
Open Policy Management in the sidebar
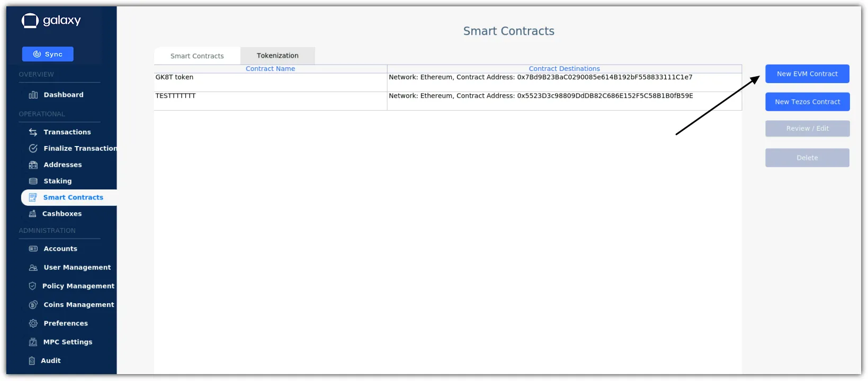pos(78,286)
